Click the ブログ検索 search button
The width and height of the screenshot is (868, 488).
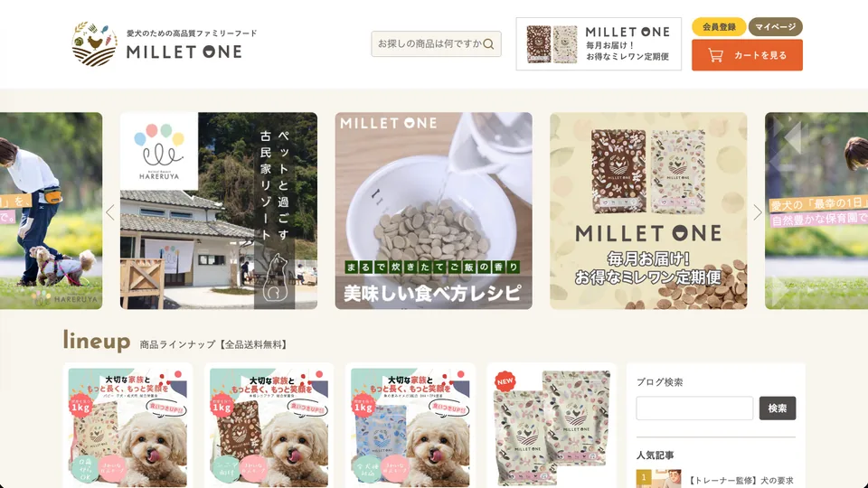[x=778, y=408]
